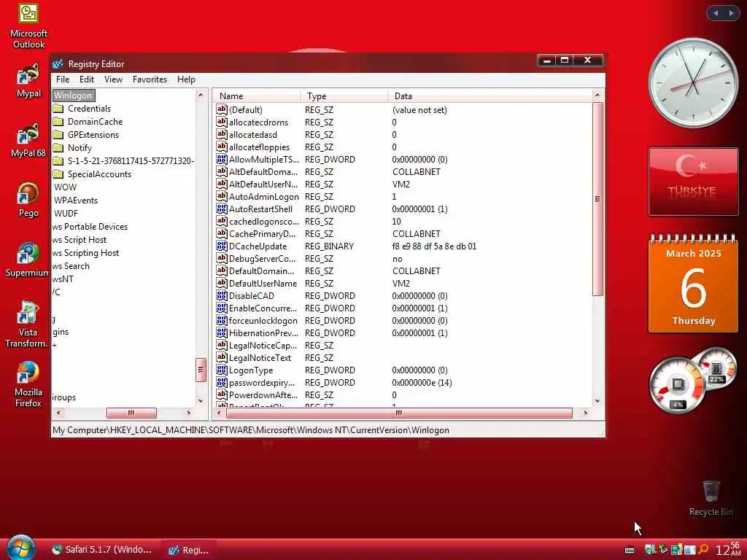Open the Mypal desktop shortcut

click(x=28, y=80)
